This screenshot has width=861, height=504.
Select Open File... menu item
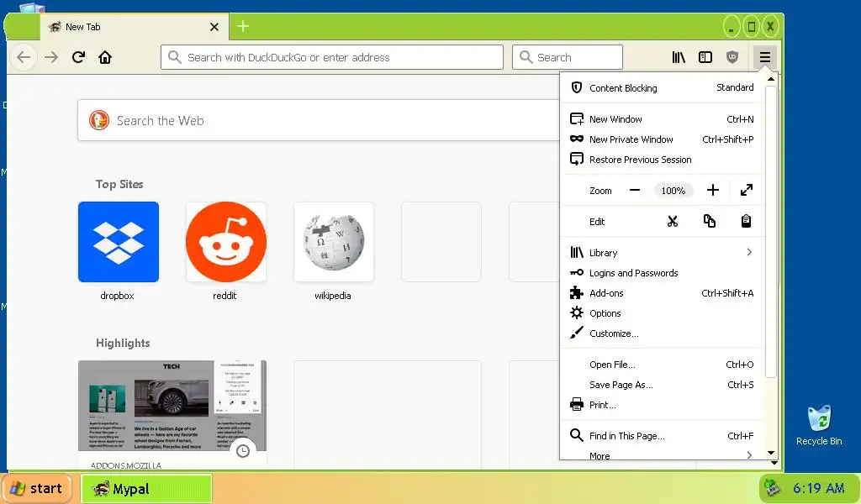[x=663, y=365]
